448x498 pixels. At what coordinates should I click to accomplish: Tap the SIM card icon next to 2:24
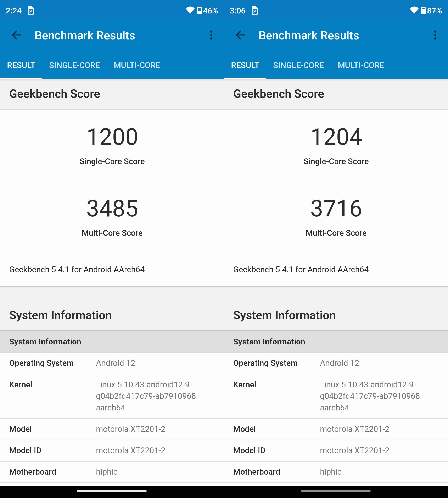[x=31, y=11]
